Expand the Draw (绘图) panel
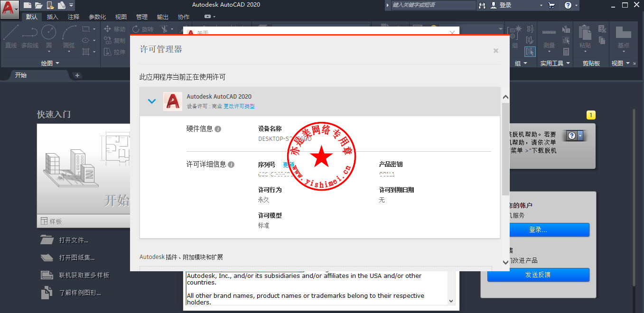The image size is (644, 313). 50,63
